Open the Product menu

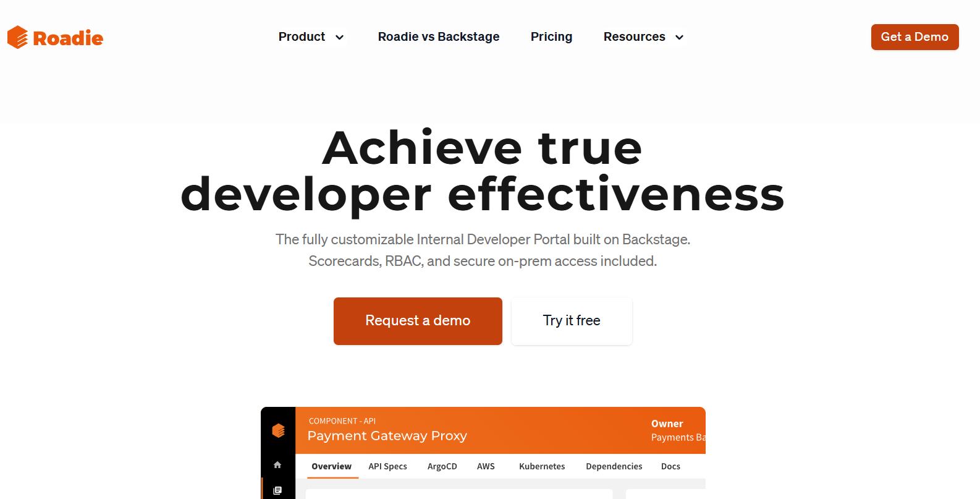(x=302, y=37)
